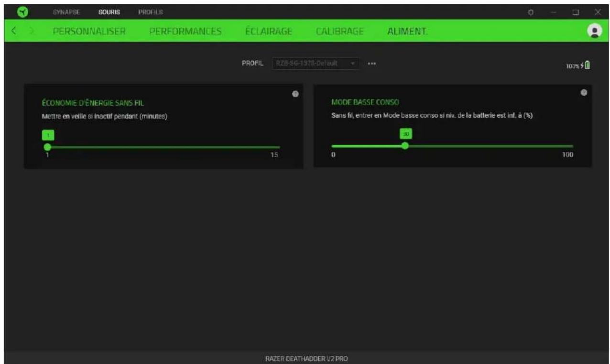Click the sleep timeout slider handle
610x364 pixels.
[47, 147]
